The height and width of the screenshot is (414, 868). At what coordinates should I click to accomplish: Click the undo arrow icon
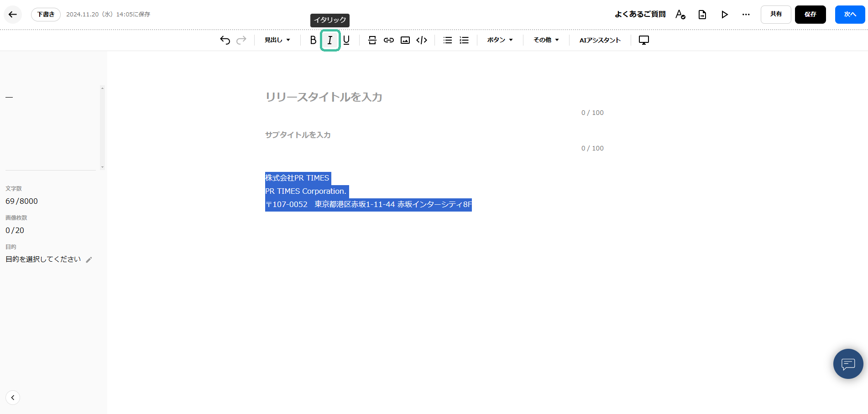pyautogui.click(x=225, y=40)
